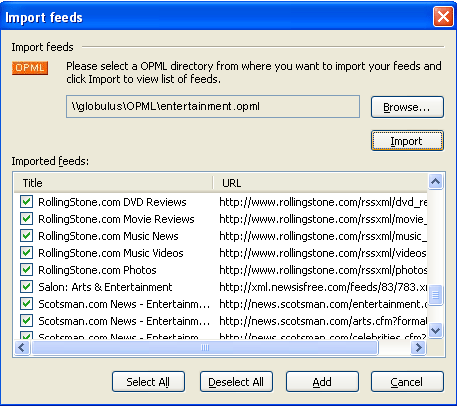The width and height of the screenshot is (457, 406).
Task: Uncheck RollingStone.com Photos checkbox
Action: 26,270
